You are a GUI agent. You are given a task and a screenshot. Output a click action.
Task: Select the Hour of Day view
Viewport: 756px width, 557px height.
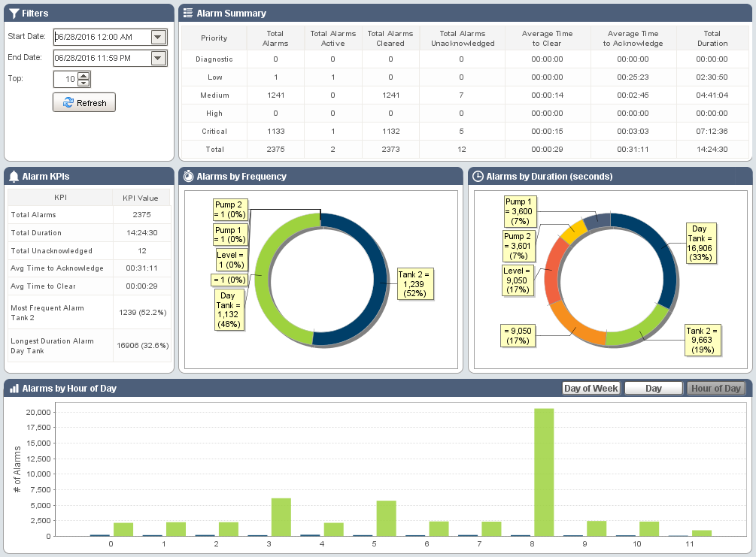[716, 388]
